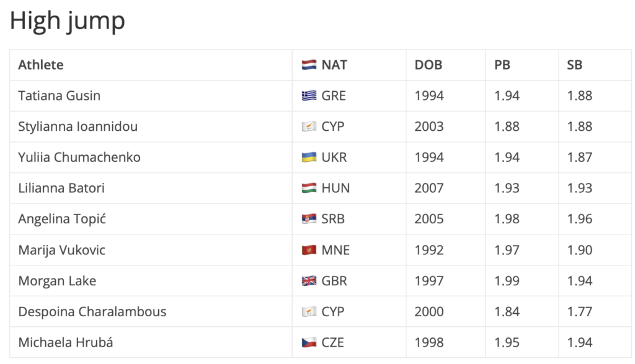Screen dimensions: 635x364
Task: Click the Athlete column header
Action: pyautogui.click(x=41, y=65)
